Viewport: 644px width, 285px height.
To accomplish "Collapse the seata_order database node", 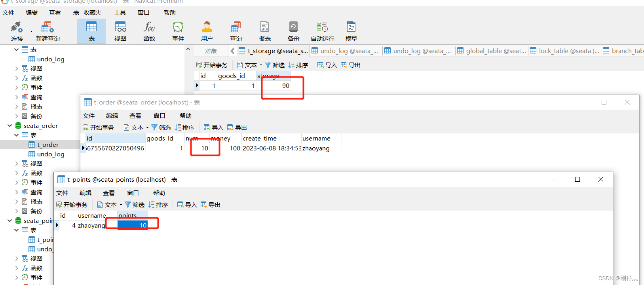I will pos(9,125).
